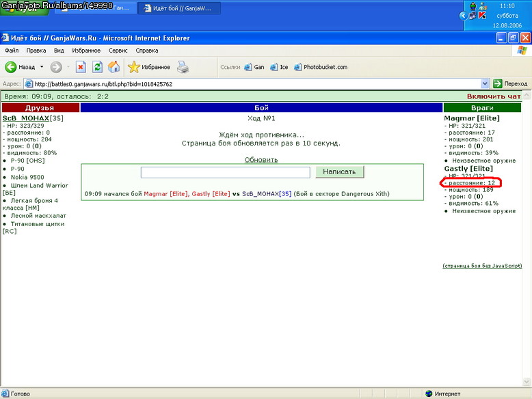
Task: Click the Включить чат link
Action: tap(494, 96)
